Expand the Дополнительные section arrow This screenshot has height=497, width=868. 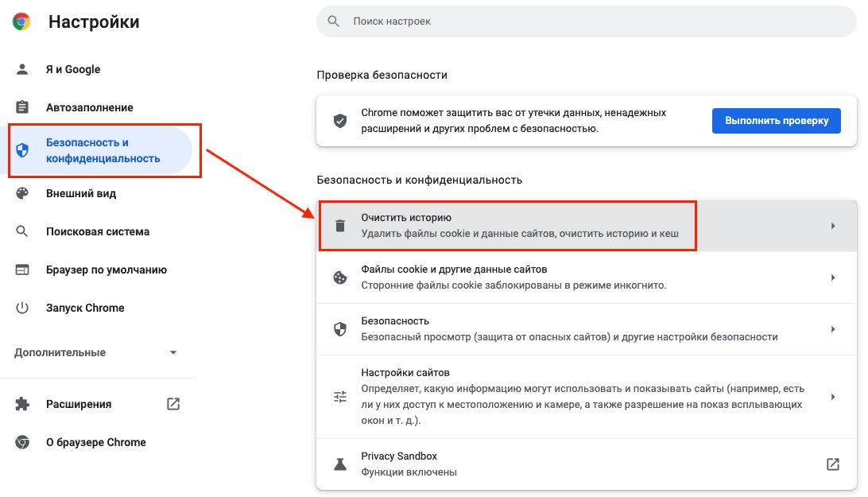click(172, 352)
